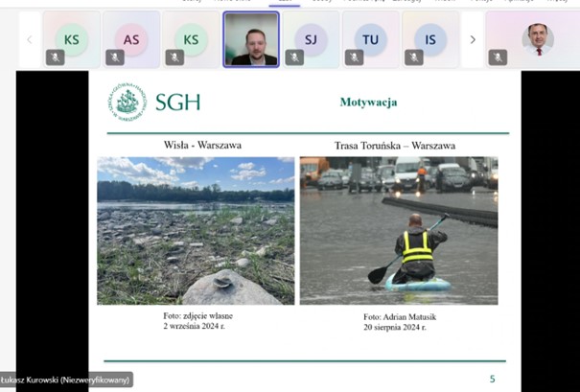Click the flooded Trasa Toruńska paddler photo

tap(399, 231)
